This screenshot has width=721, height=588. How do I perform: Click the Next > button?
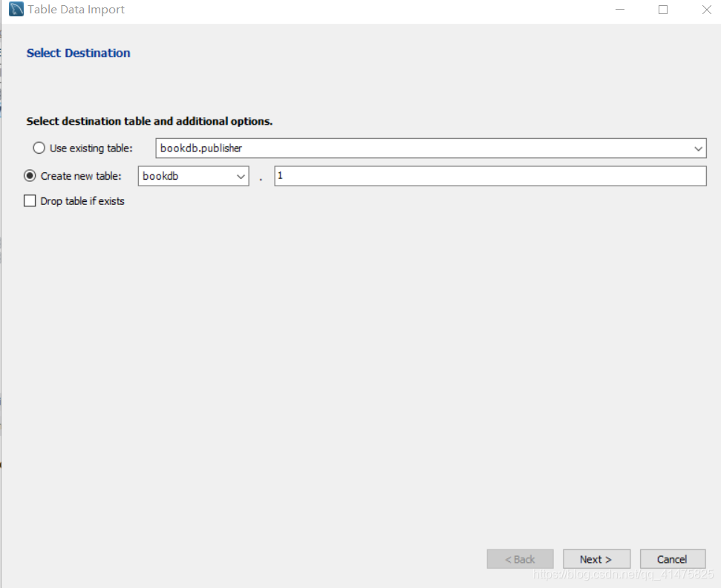596,559
